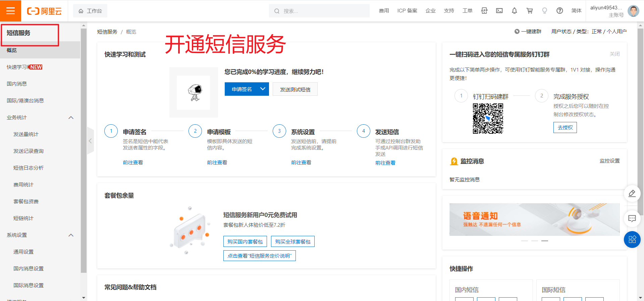This screenshot has width=644, height=301.
Task: Open the 申请签名 dropdown arrow
Action: pos(263,89)
